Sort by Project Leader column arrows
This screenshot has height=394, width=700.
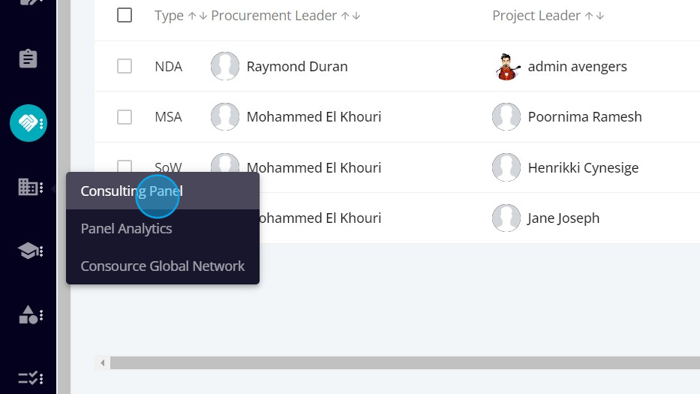(x=595, y=16)
